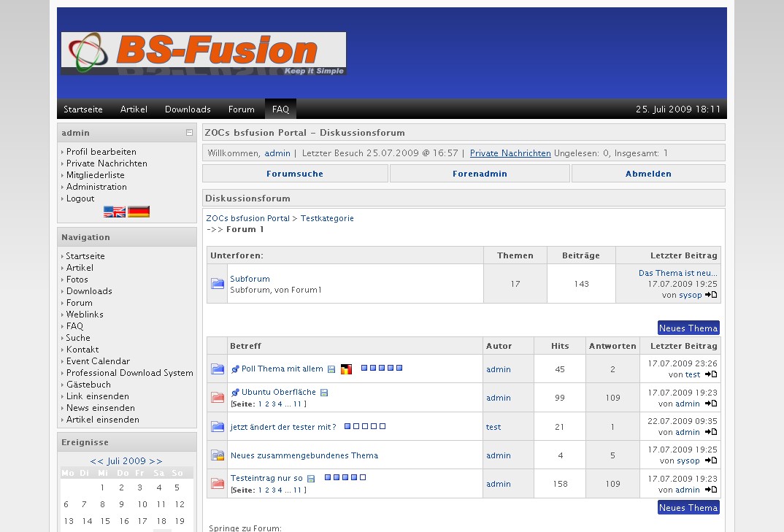
Task: Switch site language to English flag
Action: pyautogui.click(x=115, y=212)
